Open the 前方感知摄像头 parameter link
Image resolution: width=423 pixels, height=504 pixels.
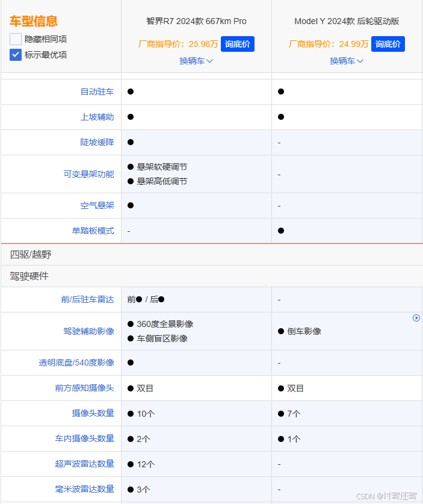point(84,388)
